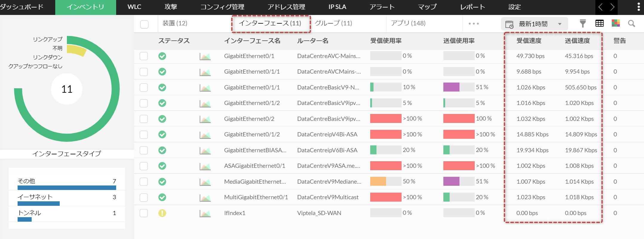Click the イーサネット interface type bar

(x=39, y=203)
